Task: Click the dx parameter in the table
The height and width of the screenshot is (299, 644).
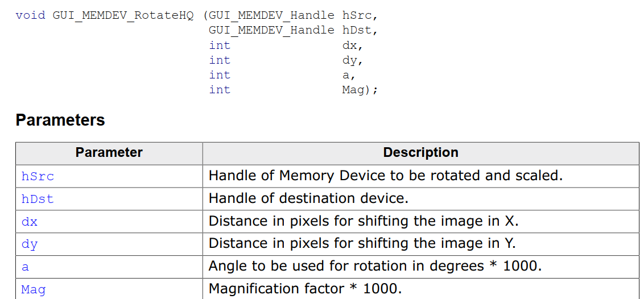Action: (29, 222)
